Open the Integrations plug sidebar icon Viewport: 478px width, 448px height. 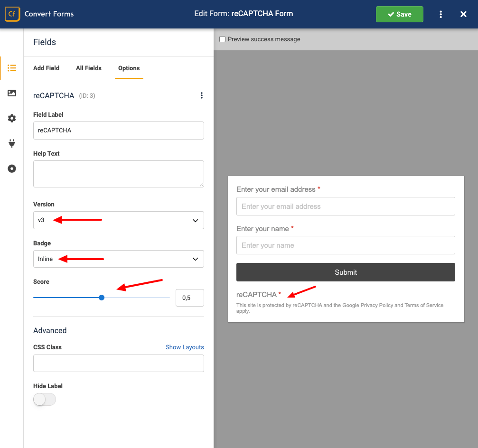tap(12, 143)
